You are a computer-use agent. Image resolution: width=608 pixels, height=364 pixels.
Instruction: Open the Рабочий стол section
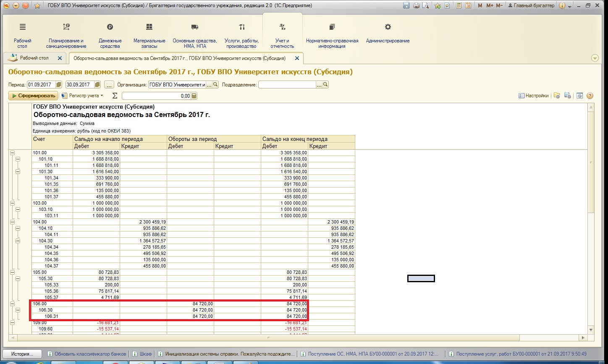pos(23,36)
